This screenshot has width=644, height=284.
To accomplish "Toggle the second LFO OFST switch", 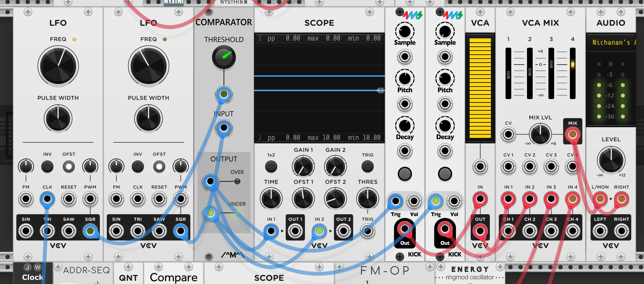I will point(159,167).
